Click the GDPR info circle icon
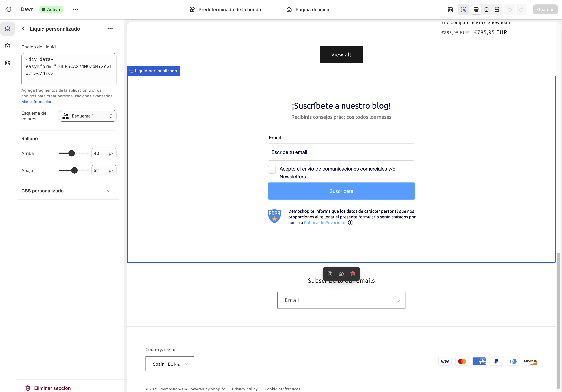The height and width of the screenshot is (392, 562). pyautogui.click(x=350, y=222)
